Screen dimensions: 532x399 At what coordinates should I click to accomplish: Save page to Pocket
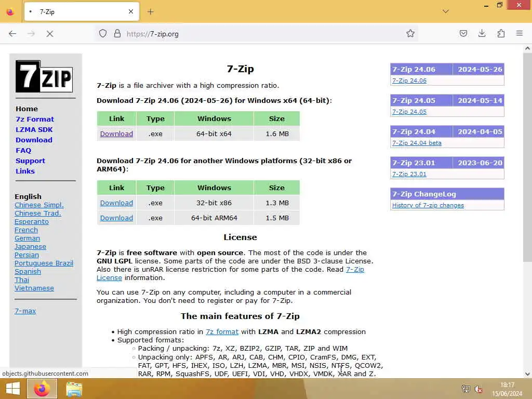[x=463, y=33]
